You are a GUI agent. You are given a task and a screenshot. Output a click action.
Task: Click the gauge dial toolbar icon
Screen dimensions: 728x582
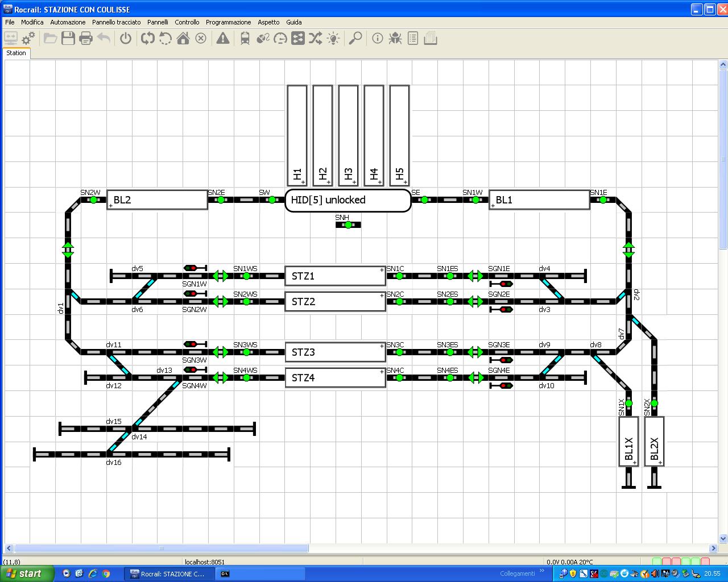280,38
